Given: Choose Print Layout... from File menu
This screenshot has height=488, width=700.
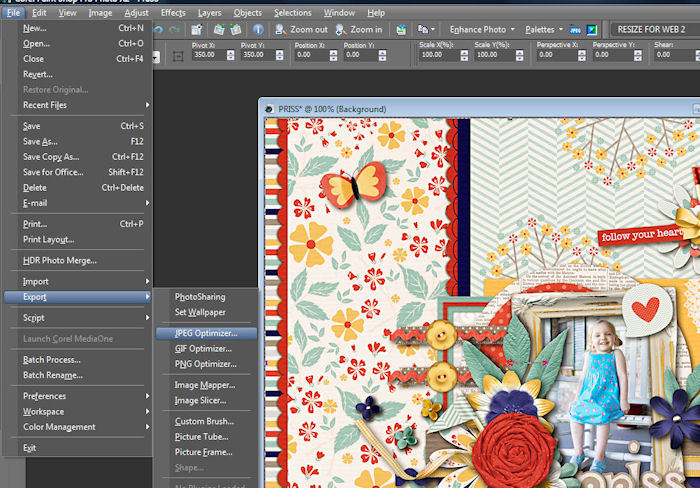Looking at the screenshot, I should (x=78, y=240).
